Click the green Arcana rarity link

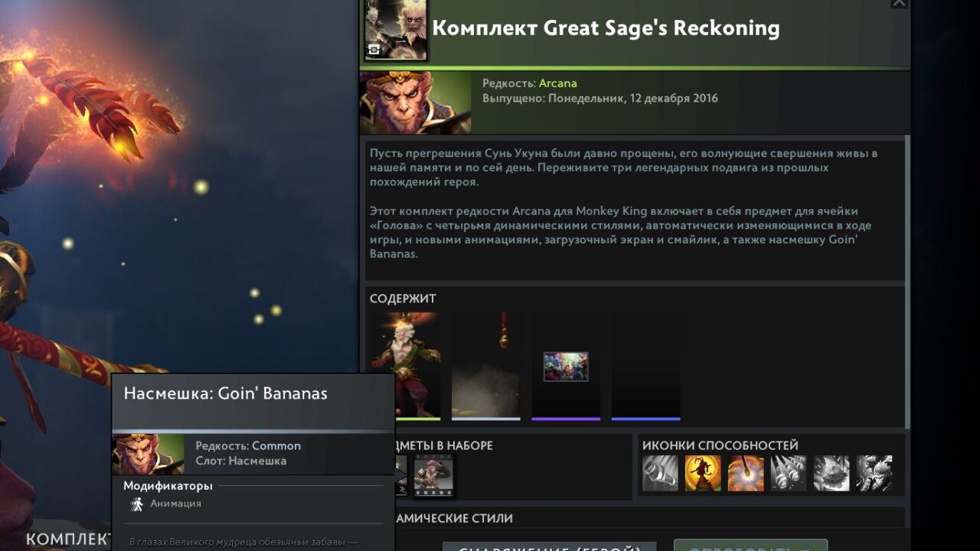(x=558, y=83)
